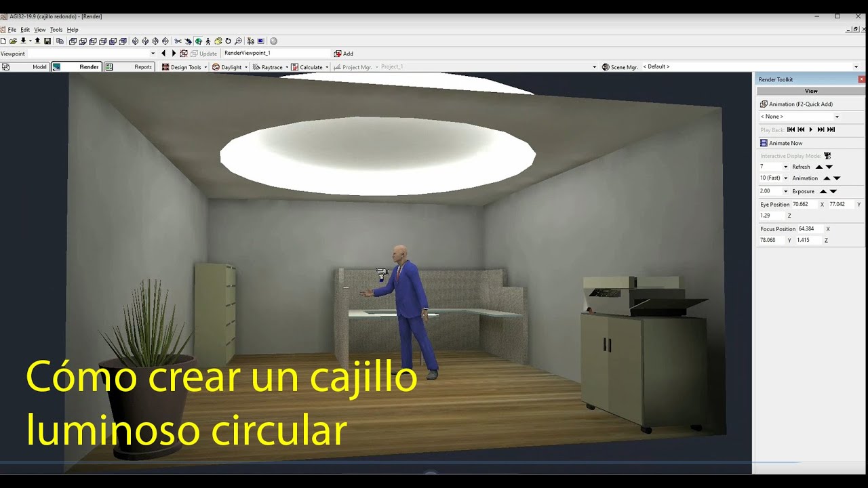Click the blue screen display icon
Screen dimensions: 868x488
pyautogui.click(x=260, y=41)
